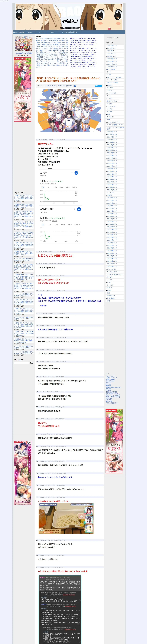Screen dimensions: 147x644
Task: Click the bell alert icon beside ANYCOLOR
Action: [79, 209]
